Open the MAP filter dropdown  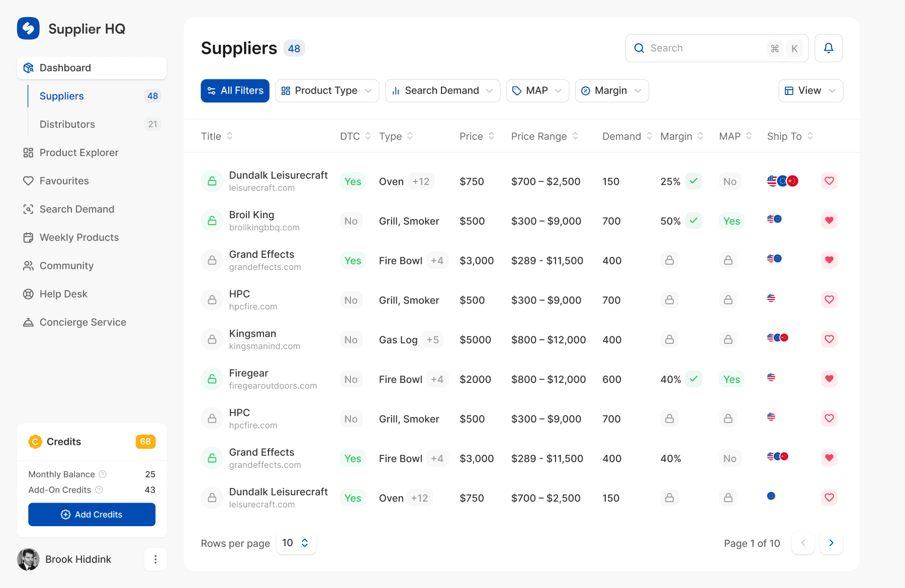(537, 91)
